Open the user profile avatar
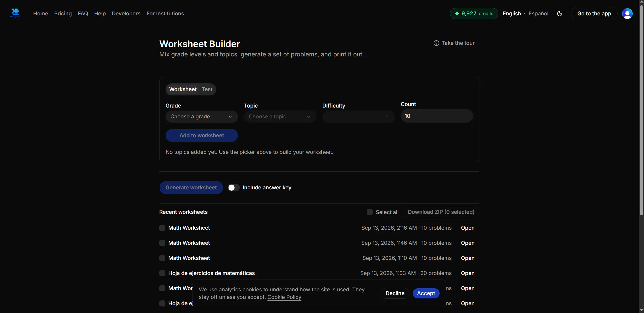Screen dimensions: 644x313 coord(627,14)
